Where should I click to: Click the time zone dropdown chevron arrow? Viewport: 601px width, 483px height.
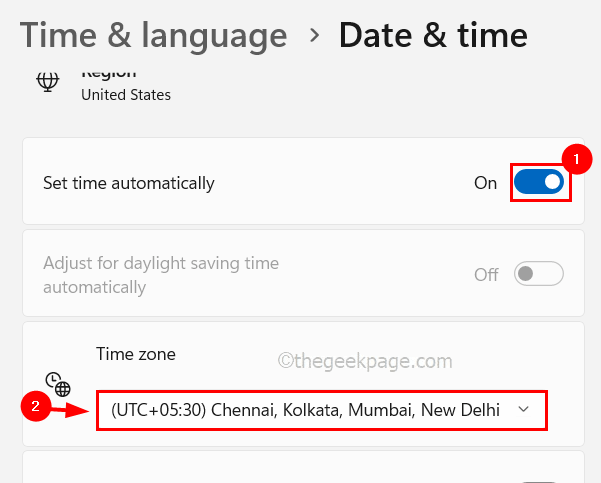click(x=524, y=410)
